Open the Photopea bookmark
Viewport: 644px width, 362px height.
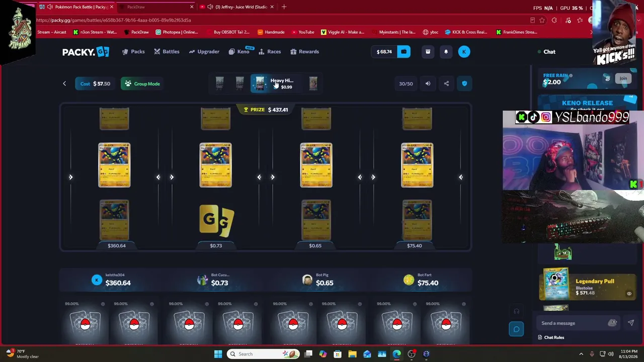pyautogui.click(x=177, y=32)
